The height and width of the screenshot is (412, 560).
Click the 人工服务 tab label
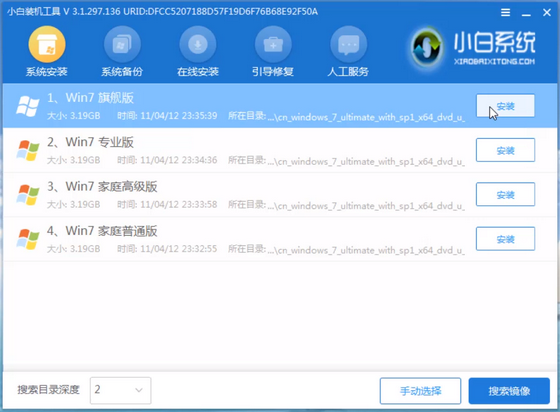pyautogui.click(x=349, y=72)
